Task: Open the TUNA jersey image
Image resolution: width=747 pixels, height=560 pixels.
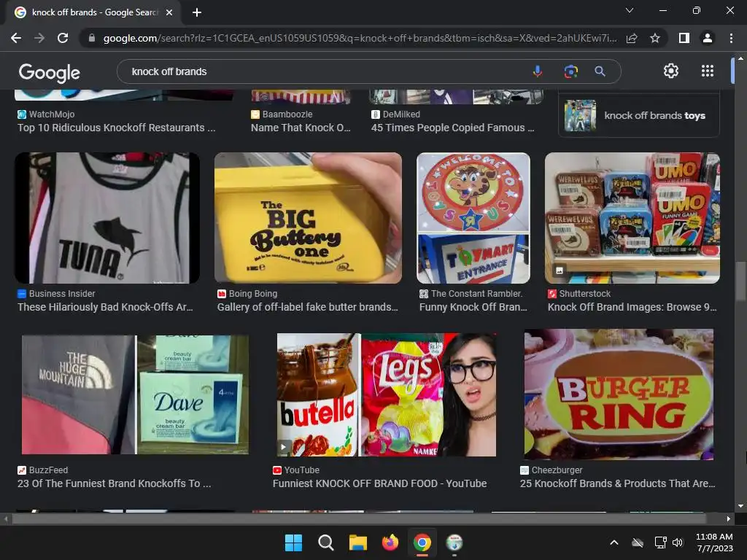Action: (x=107, y=217)
